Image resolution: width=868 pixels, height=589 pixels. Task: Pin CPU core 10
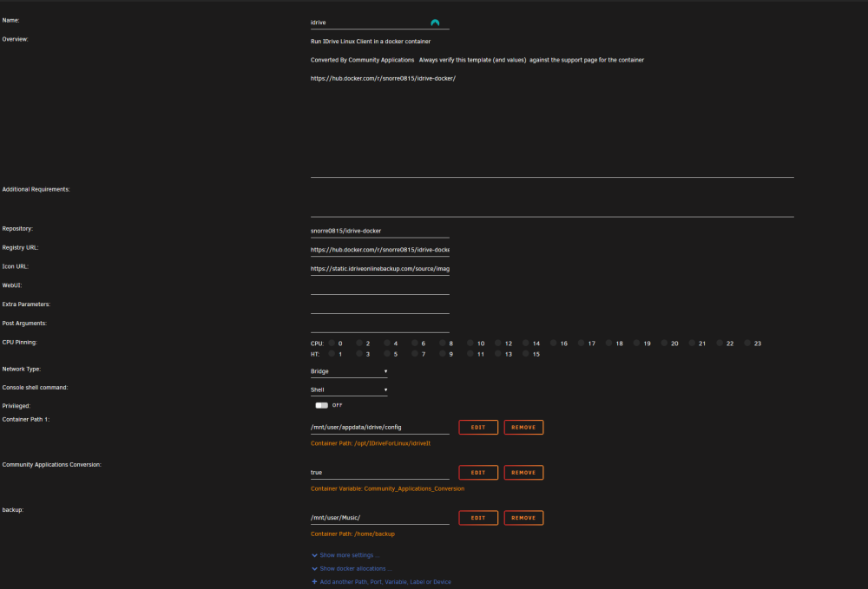click(x=470, y=343)
